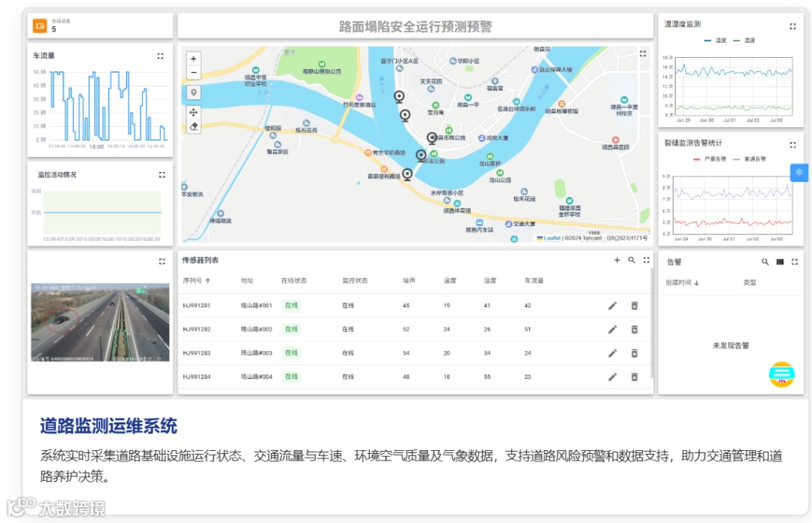Click 在线 status badge for 塔山路#001
This screenshot has width=812, height=523.
292,306
